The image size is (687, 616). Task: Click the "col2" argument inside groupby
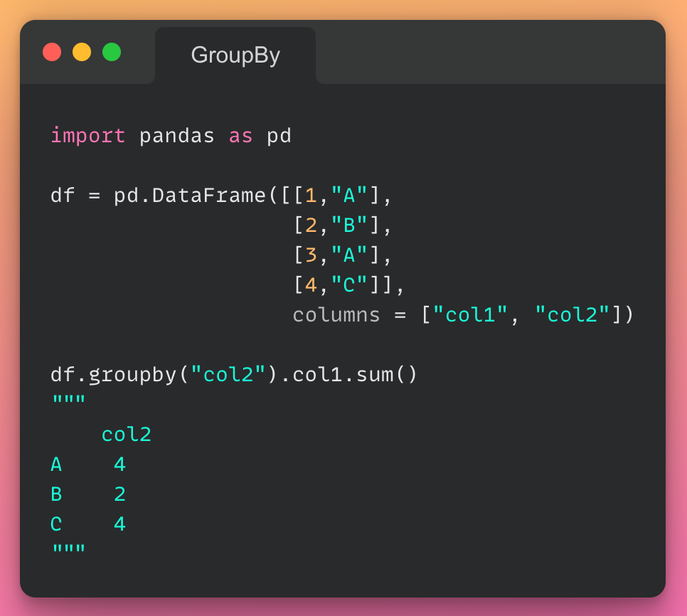tap(228, 375)
